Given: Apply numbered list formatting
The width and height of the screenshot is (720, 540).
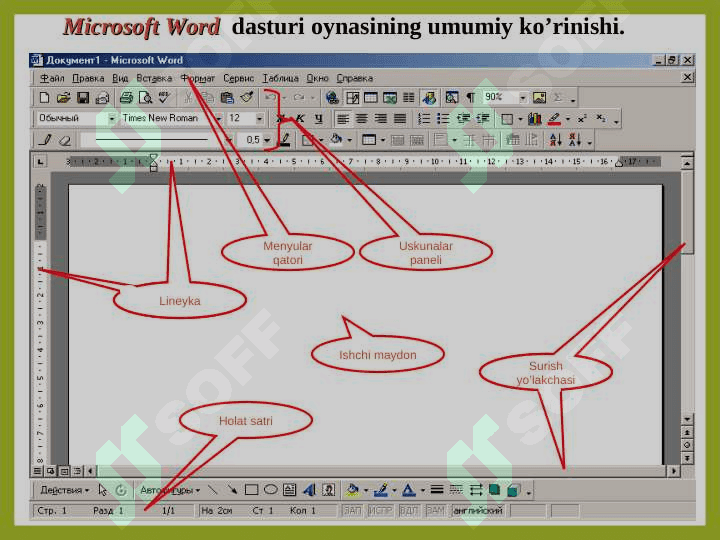Looking at the screenshot, I should [423, 119].
